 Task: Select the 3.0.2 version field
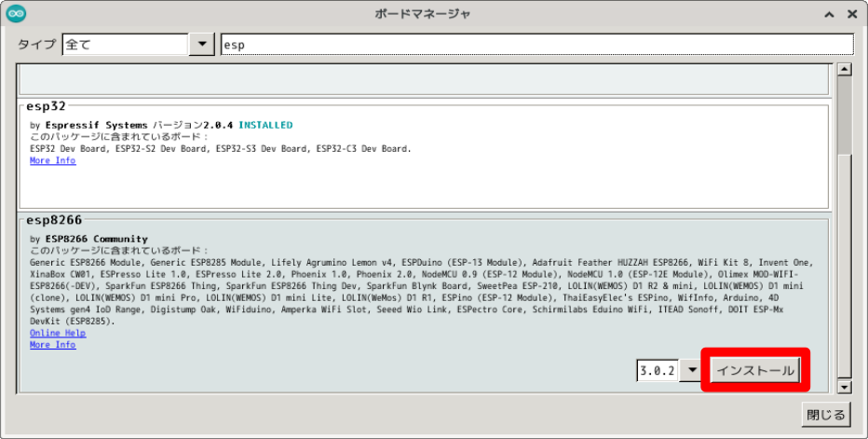658,370
